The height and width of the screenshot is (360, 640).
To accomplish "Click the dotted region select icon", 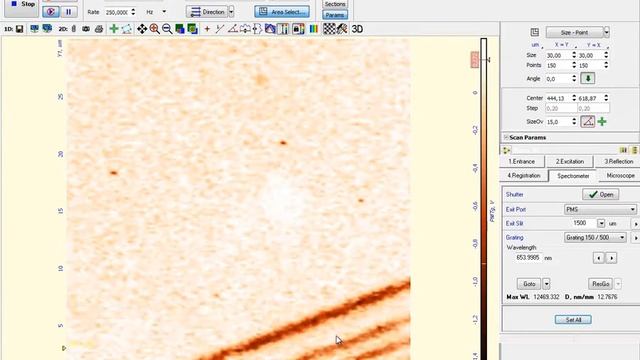I will pyautogui.click(x=127, y=29).
